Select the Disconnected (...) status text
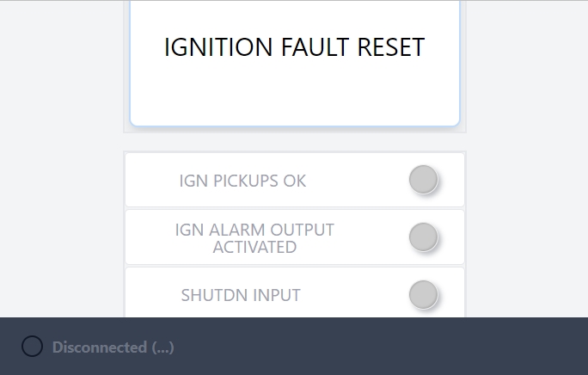The image size is (588, 375). click(113, 347)
